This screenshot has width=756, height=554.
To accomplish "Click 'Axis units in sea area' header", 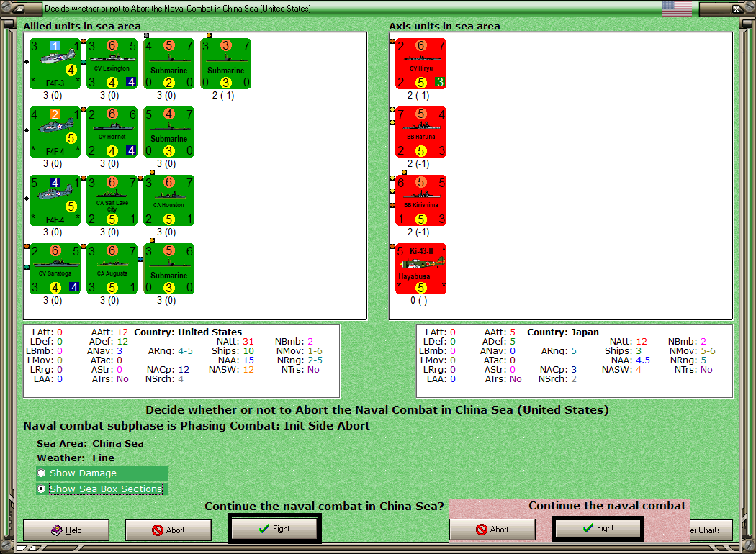I will [444, 26].
